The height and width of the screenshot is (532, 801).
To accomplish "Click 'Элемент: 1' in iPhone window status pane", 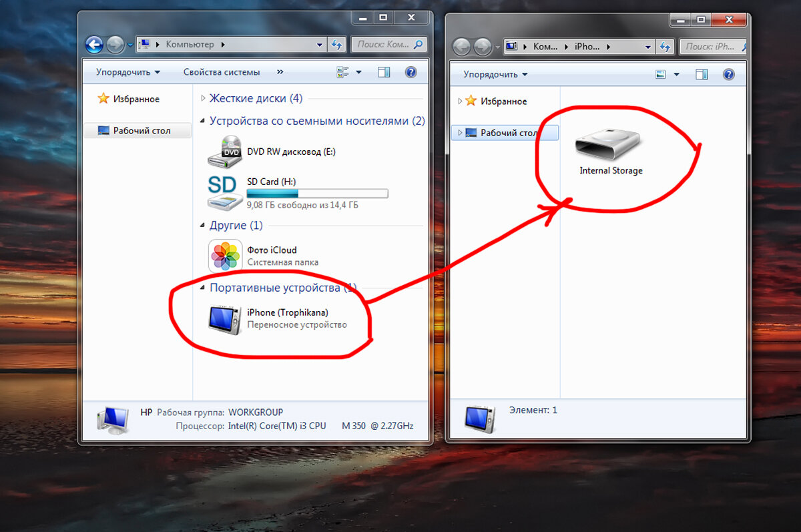I will pyautogui.click(x=533, y=410).
